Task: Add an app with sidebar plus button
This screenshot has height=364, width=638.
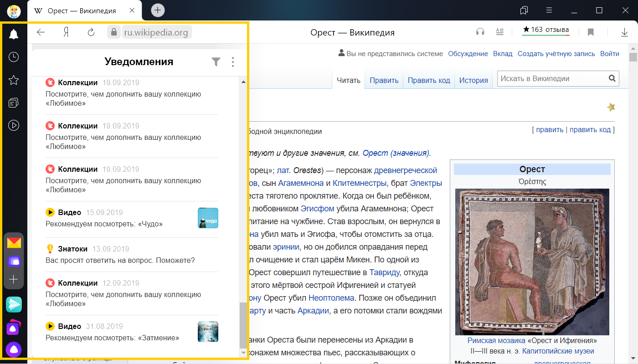Action: tap(14, 279)
